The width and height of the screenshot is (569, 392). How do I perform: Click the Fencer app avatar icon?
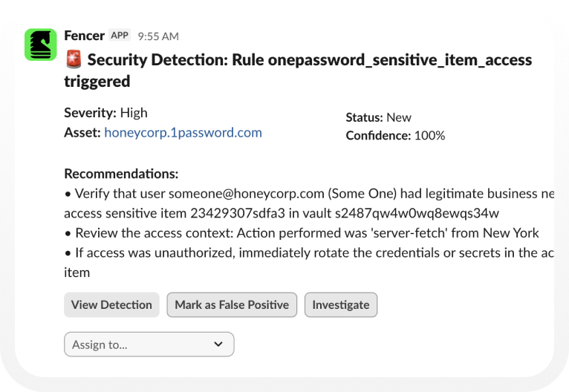[x=40, y=45]
